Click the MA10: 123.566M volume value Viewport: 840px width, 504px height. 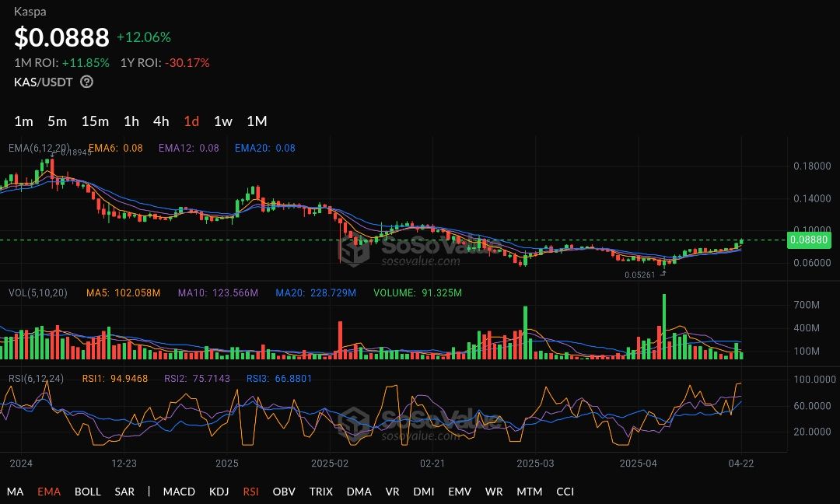(218, 293)
